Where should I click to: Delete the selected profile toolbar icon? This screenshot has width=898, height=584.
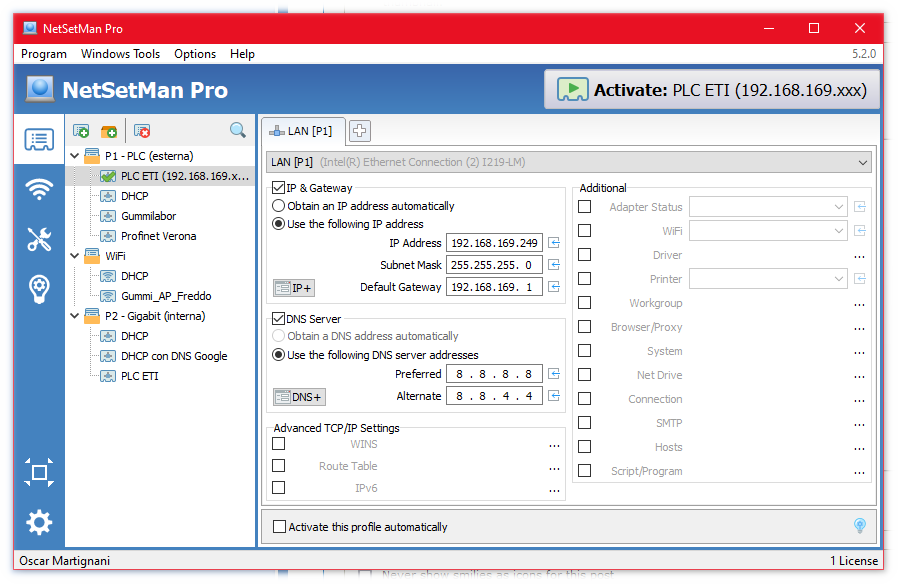142,131
